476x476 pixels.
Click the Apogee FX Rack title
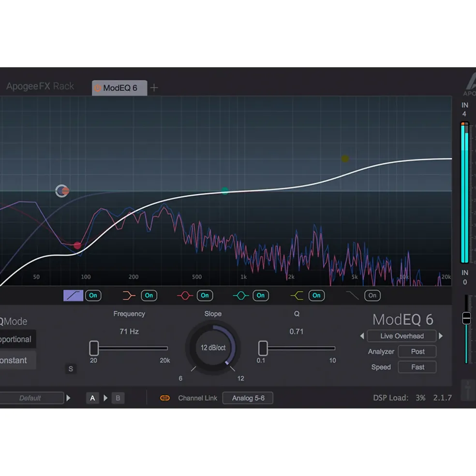[40, 86]
